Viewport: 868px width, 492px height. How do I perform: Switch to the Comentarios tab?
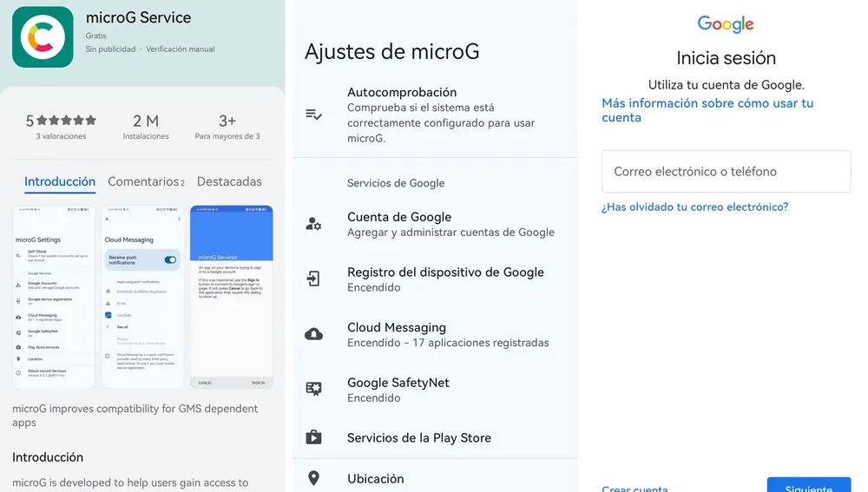(x=146, y=181)
